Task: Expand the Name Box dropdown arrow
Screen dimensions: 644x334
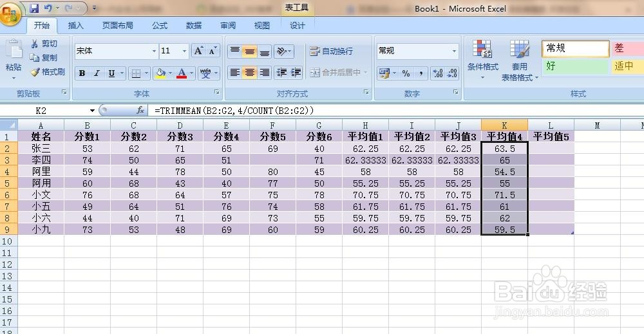Action: [92, 111]
